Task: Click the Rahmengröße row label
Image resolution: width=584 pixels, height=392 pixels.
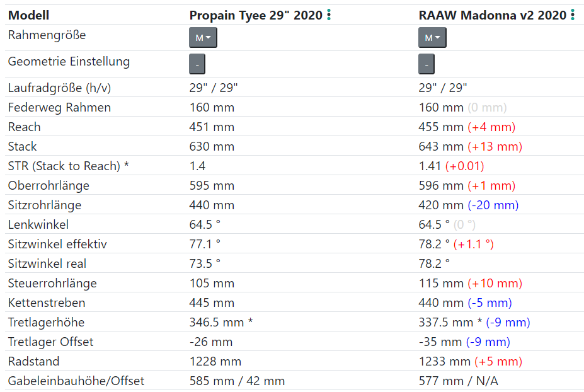Action: coord(47,35)
